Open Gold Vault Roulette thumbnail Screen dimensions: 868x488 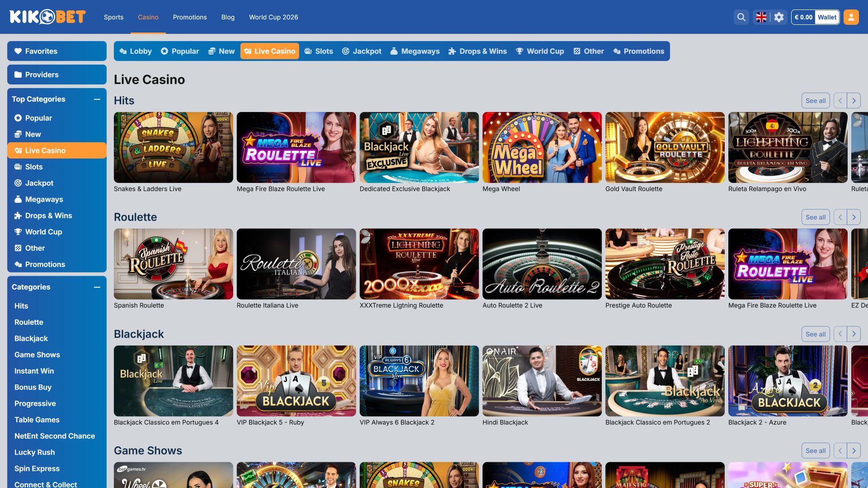[665, 147]
